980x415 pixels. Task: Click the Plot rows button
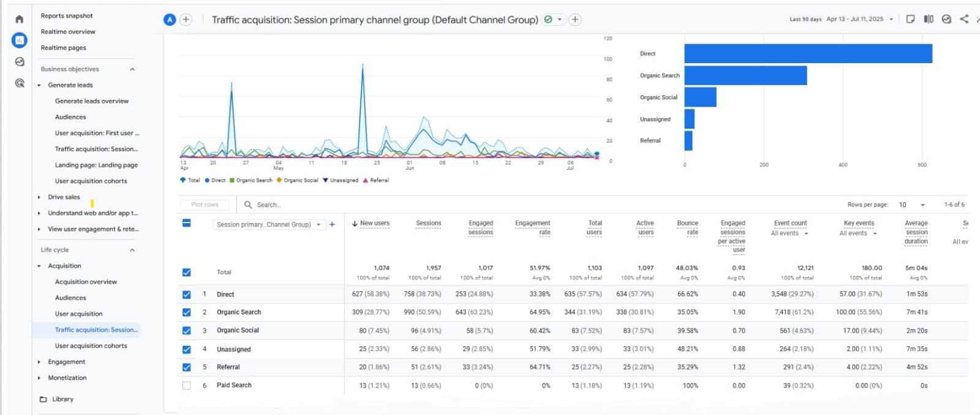[205, 205]
